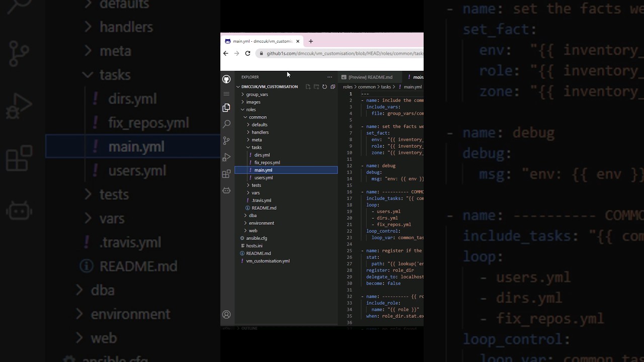Click the browser forward arrow

click(x=236, y=53)
